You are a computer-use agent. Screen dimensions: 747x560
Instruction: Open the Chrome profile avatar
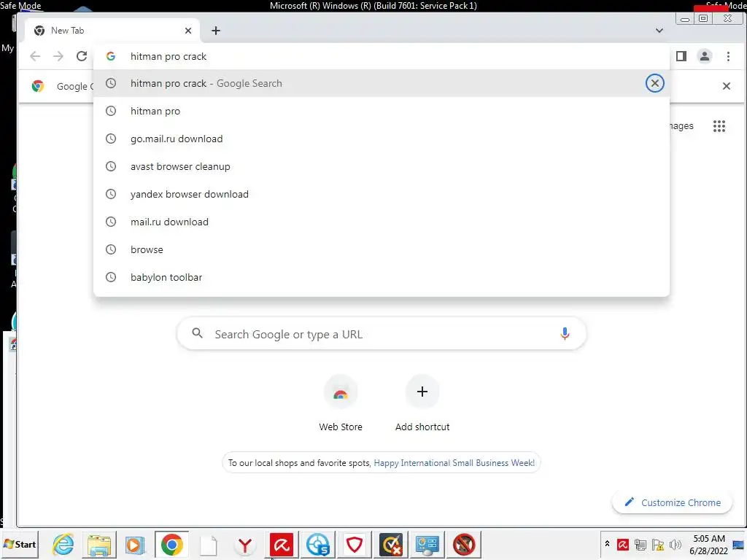(x=705, y=56)
